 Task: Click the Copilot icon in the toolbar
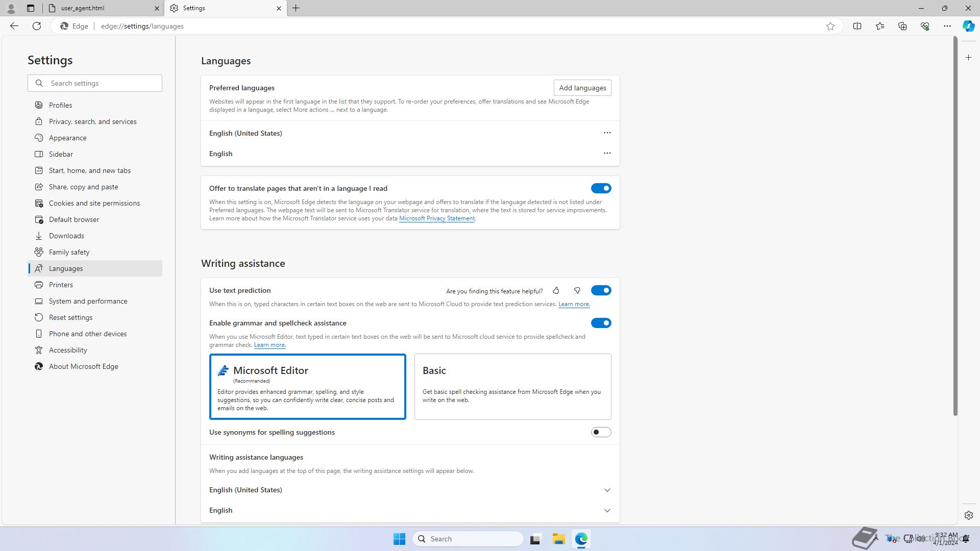[x=968, y=26]
